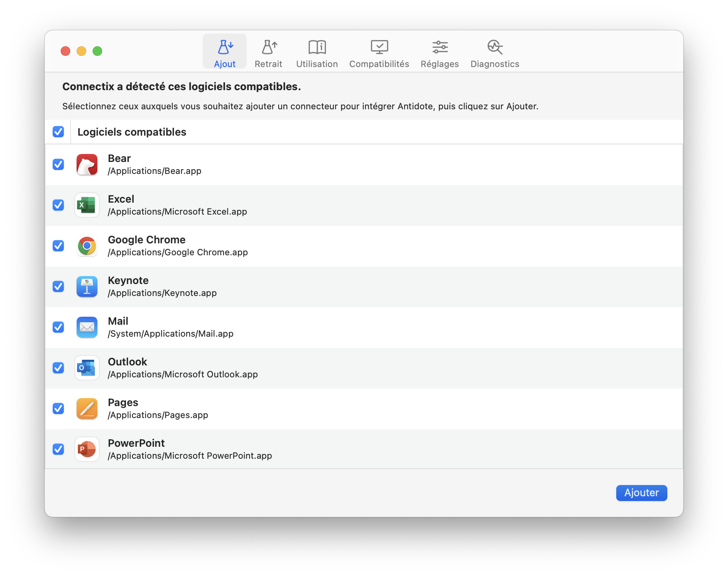Show the Diagnostics pane
Viewport: 728px width, 576px height.
click(x=495, y=53)
